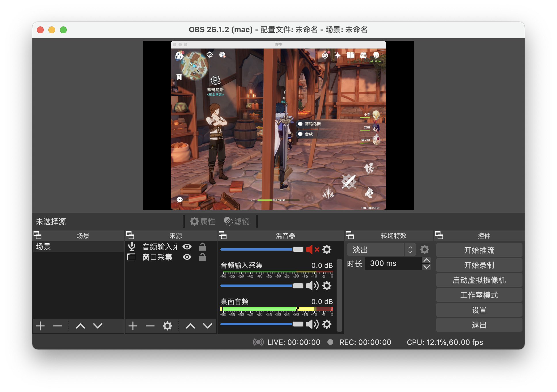The image size is (557, 392).
Task: Decrease duration with down stepper arrow
Action: click(426, 267)
